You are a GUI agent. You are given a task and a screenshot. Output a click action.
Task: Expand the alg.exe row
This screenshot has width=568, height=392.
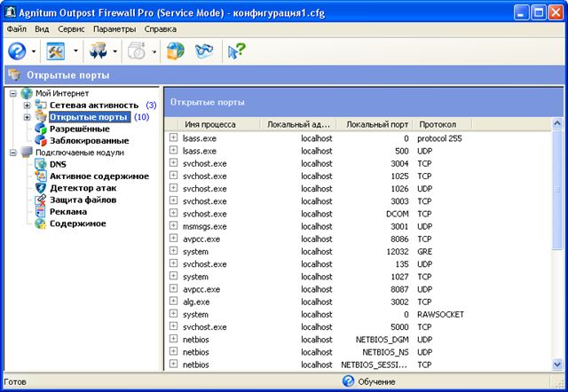(174, 302)
